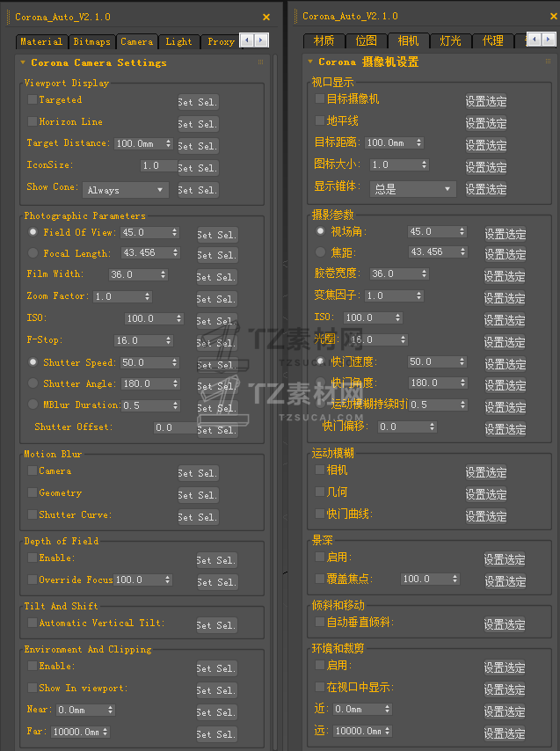Viewport: 560px width, 751px height.
Task: Toggle the Shutter Curve checkbox
Action: [33, 514]
